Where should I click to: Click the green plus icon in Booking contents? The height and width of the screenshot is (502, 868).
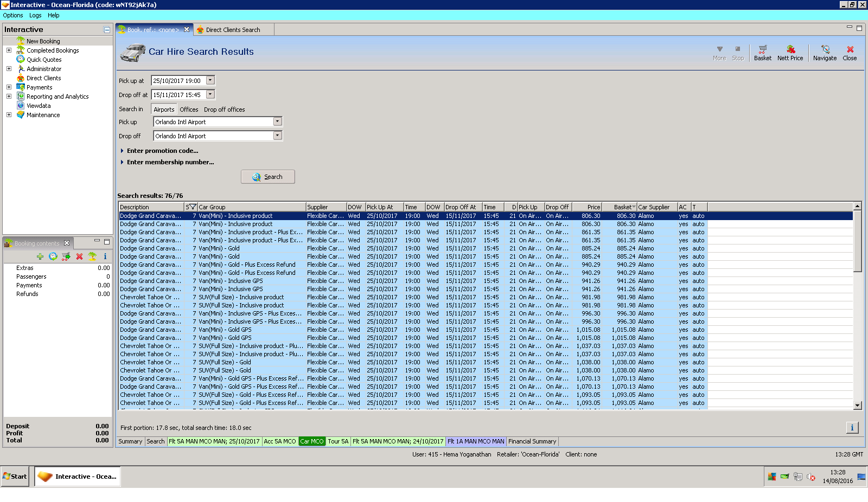point(40,256)
